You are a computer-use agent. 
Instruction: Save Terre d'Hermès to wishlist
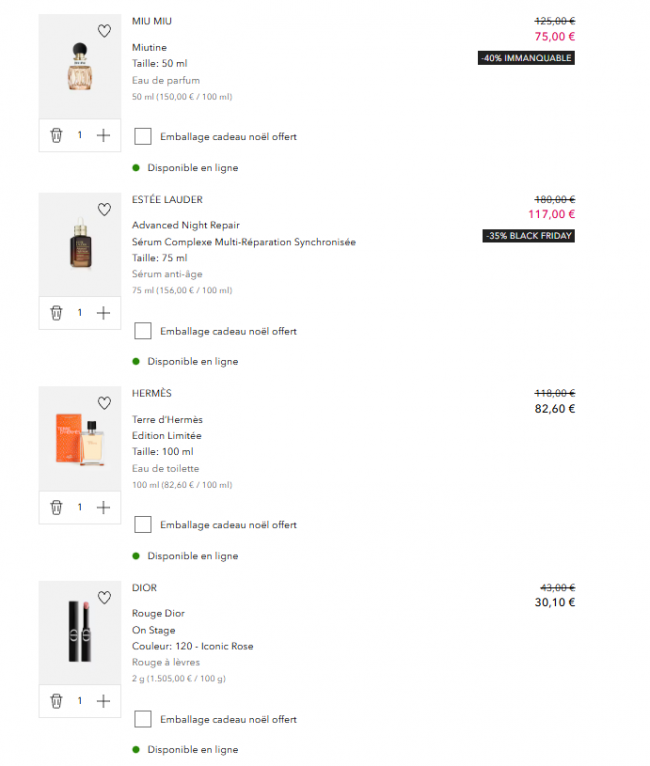(x=104, y=404)
